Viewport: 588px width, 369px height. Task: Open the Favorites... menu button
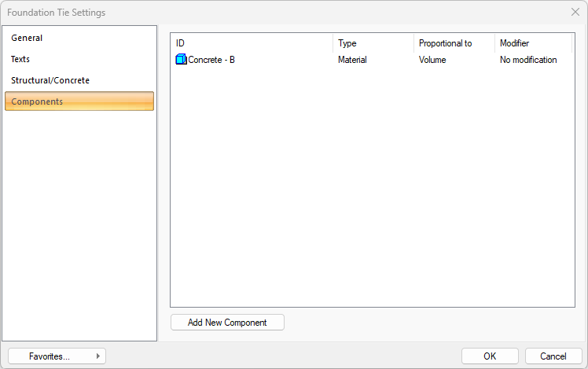[x=50, y=356]
